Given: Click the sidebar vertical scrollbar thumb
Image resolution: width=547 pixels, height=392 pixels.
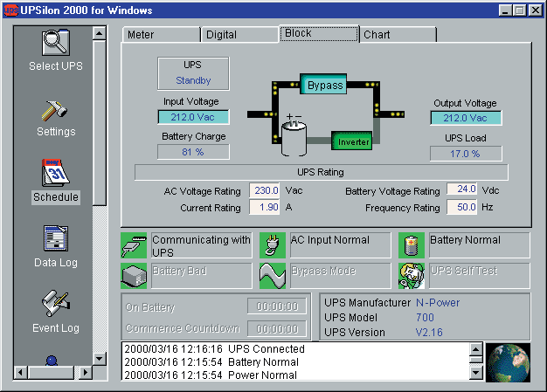Looking at the screenshot, I should 100,123.
